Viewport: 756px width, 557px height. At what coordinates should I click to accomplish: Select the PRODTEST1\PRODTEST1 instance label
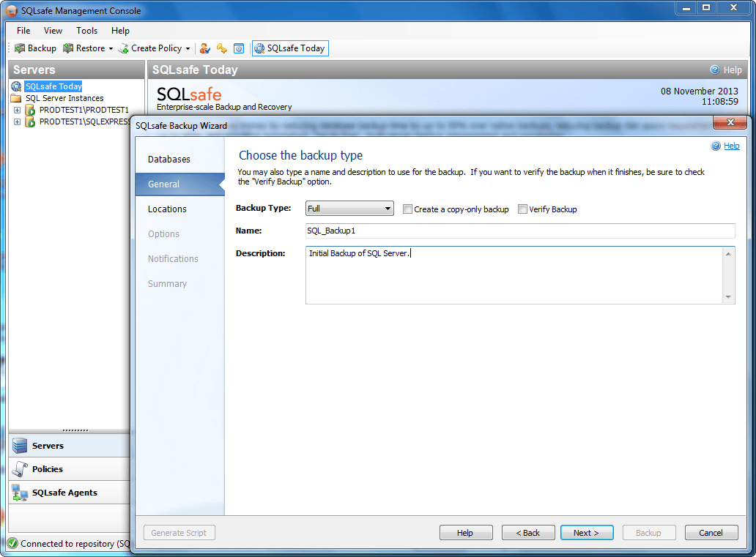(84, 110)
